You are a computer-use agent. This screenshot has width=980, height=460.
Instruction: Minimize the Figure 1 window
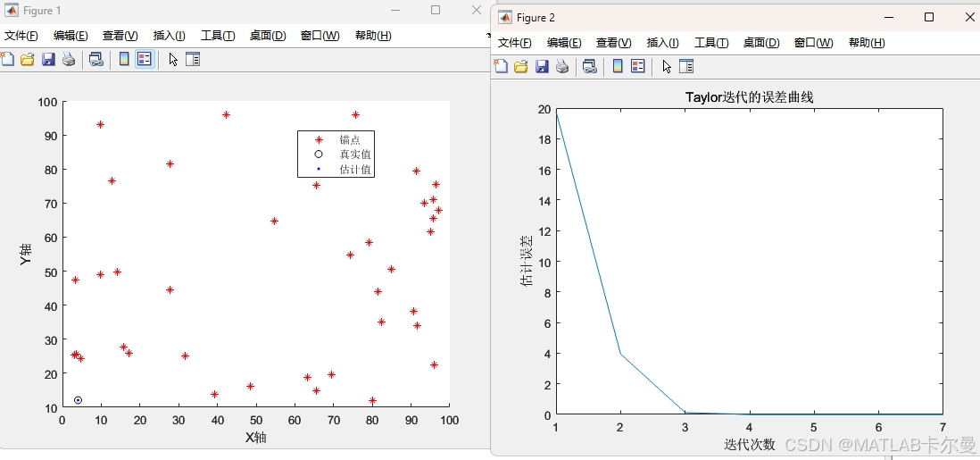pyautogui.click(x=395, y=10)
